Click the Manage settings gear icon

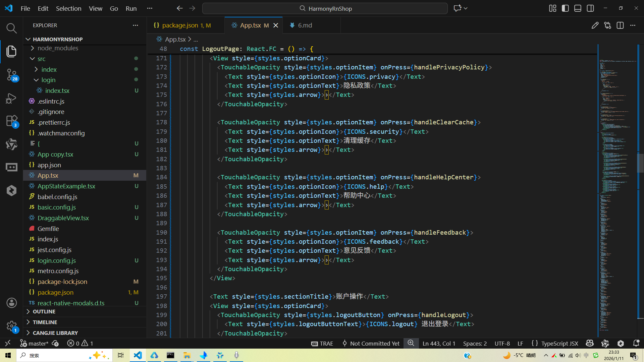11,326
